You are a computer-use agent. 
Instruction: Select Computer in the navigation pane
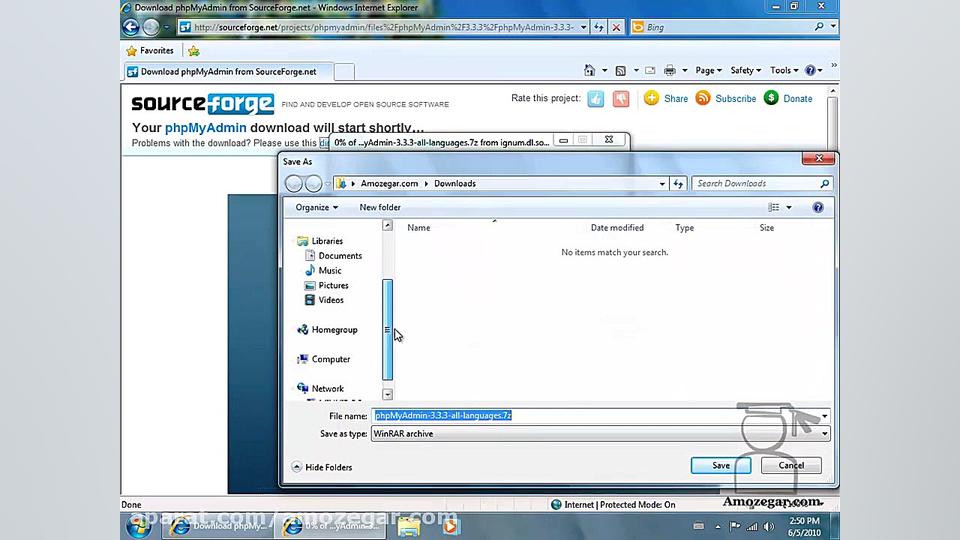[323, 359]
